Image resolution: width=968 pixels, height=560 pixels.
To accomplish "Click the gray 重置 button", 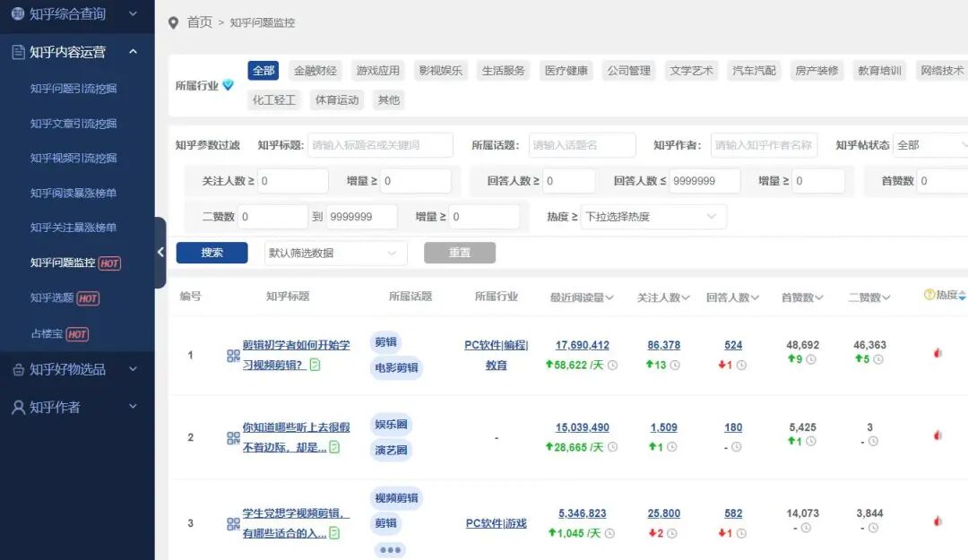I will coord(459,253).
